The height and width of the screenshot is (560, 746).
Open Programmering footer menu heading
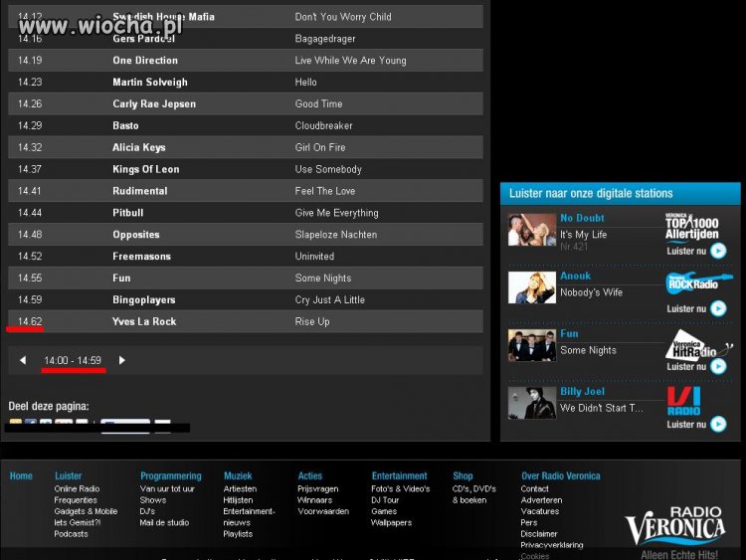tap(171, 475)
